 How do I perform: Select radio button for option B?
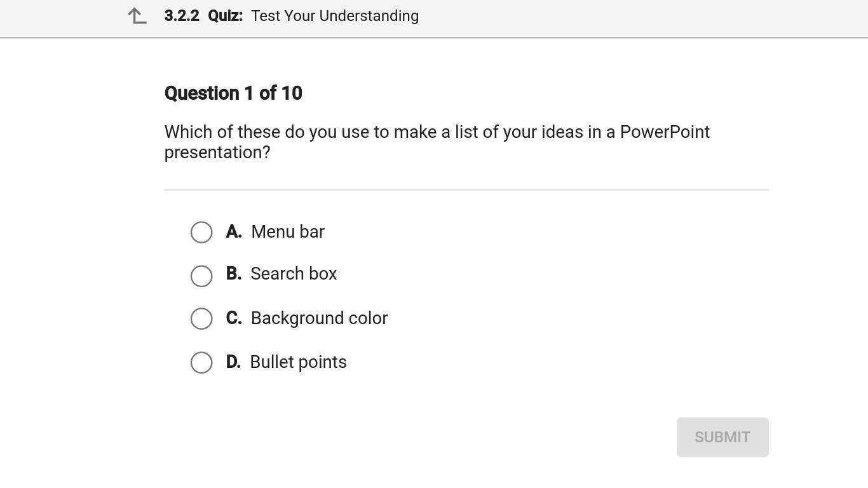coord(201,276)
